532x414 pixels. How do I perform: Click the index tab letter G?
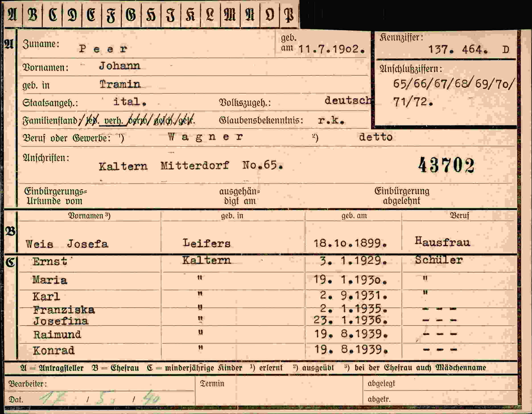131,15
